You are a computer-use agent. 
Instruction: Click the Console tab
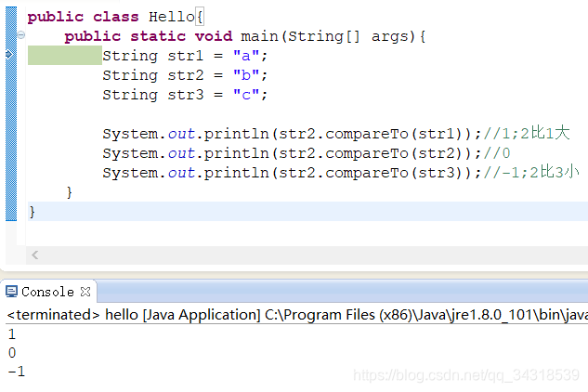[x=48, y=292]
